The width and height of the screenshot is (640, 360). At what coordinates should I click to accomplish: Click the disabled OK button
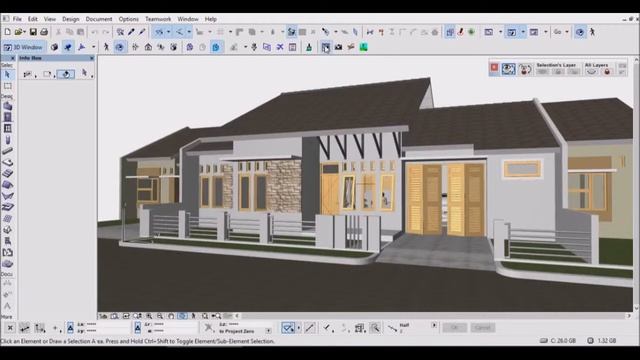tap(455, 327)
